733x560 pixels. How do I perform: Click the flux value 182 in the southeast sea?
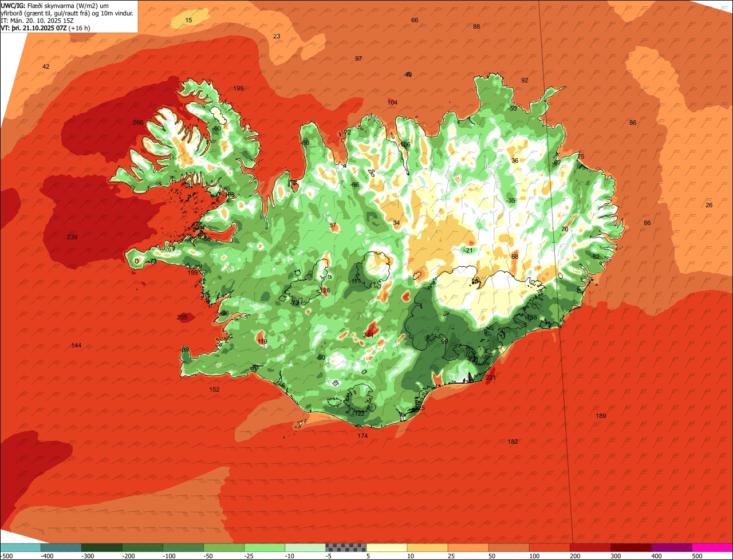513,441
